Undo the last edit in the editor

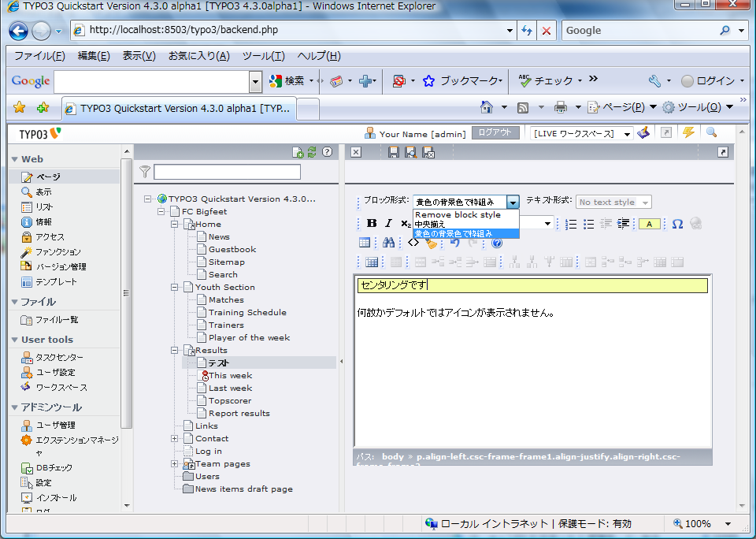point(454,243)
